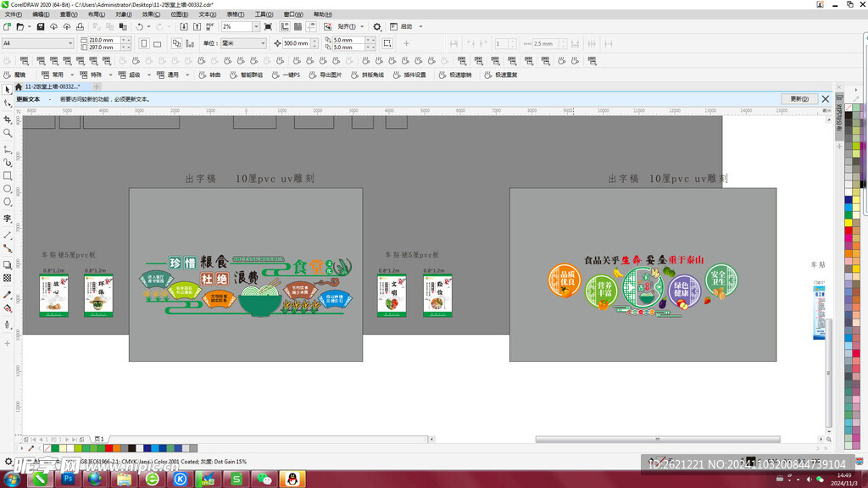Select the Crop tool in the toolbox

(x=7, y=119)
